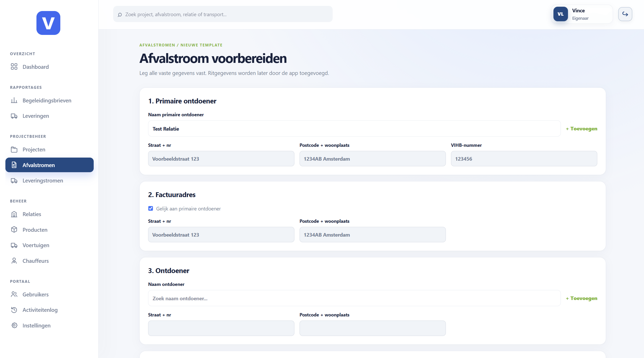Open Chauffeurs list
The height and width of the screenshot is (358, 644).
pyautogui.click(x=50, y=261)
